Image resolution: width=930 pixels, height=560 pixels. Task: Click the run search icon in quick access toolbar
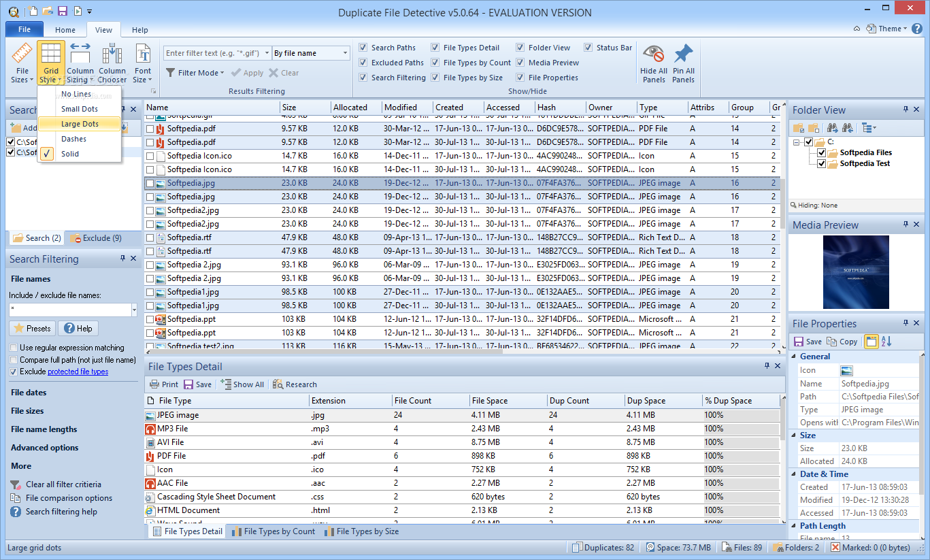(78, 11)
